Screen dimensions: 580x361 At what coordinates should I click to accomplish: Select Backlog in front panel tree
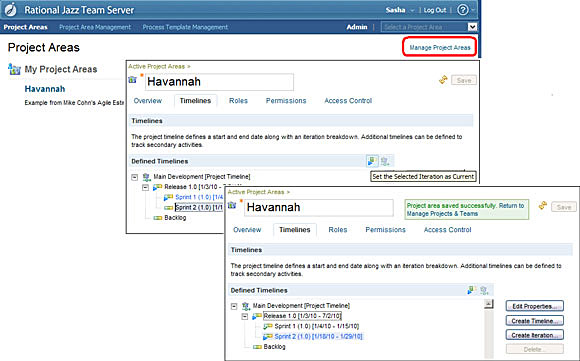coord(274,347)
